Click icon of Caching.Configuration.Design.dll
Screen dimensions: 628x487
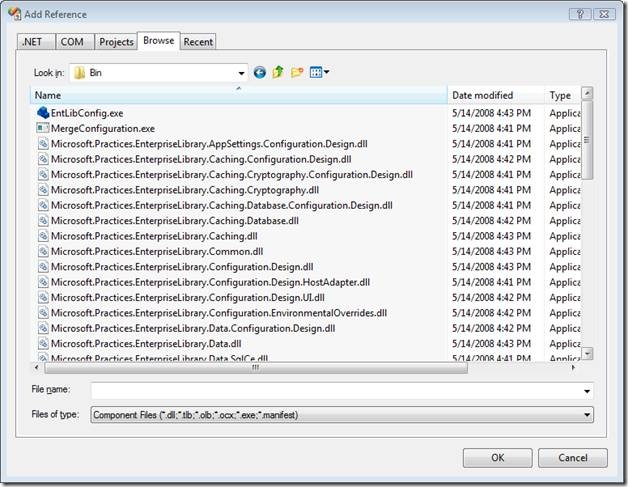tap(43, 159)
